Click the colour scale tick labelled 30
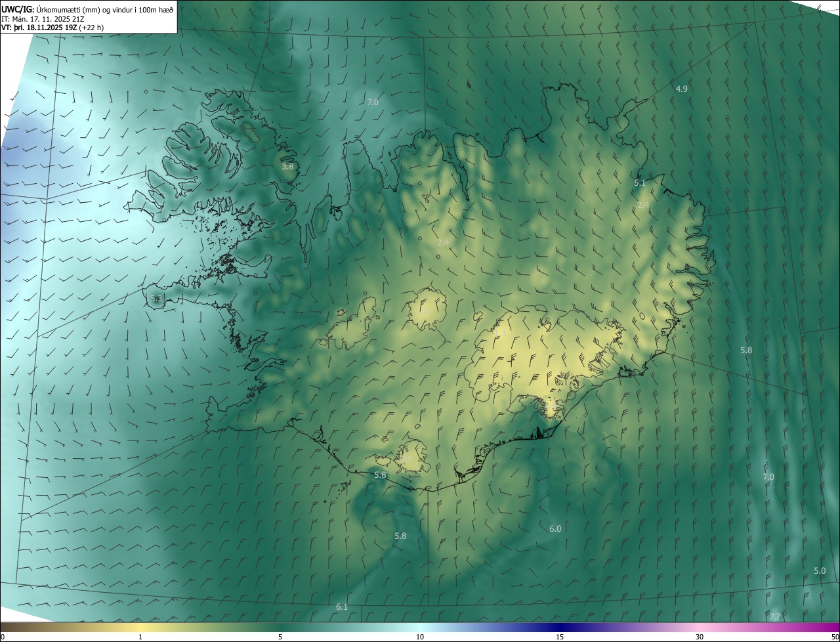The width and height of the screenshot is (840, 642). tap(700, 637)
